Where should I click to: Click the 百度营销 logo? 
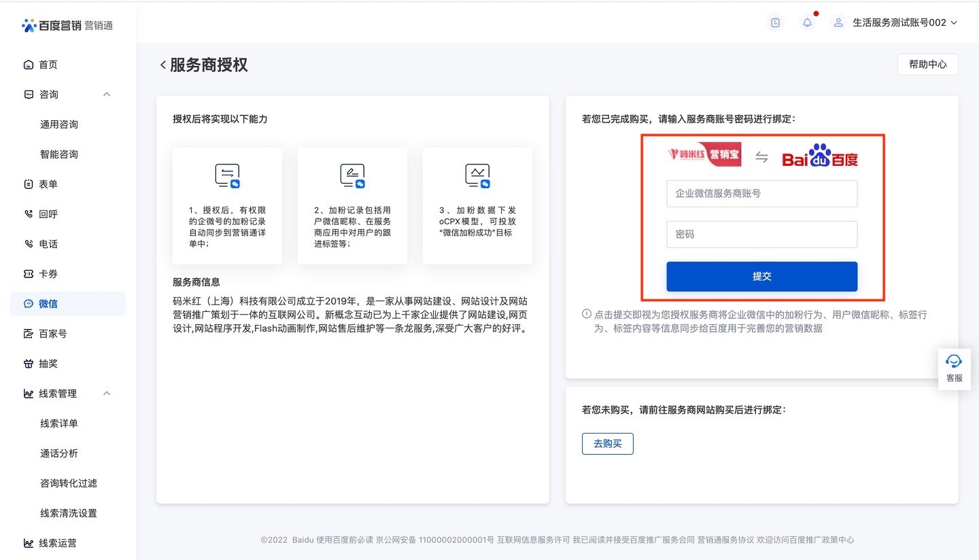pos(67,25)
